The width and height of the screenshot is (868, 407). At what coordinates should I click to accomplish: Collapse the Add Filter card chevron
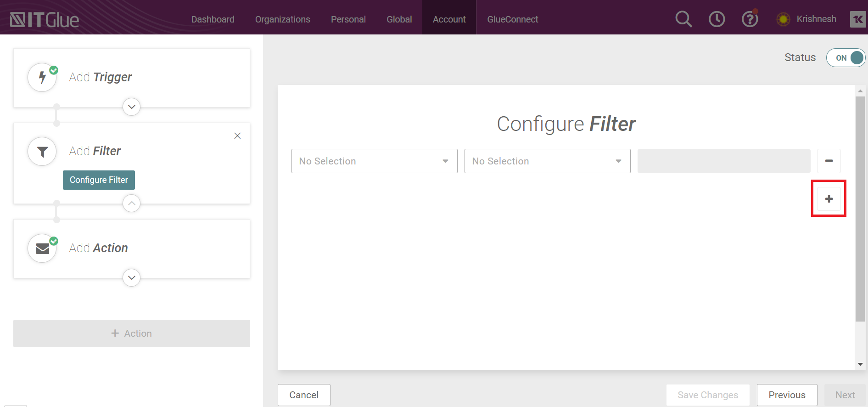pos(132,203)
